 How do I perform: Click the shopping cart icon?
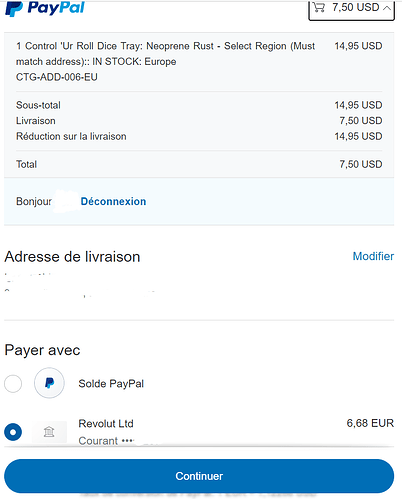click(319, 7)
